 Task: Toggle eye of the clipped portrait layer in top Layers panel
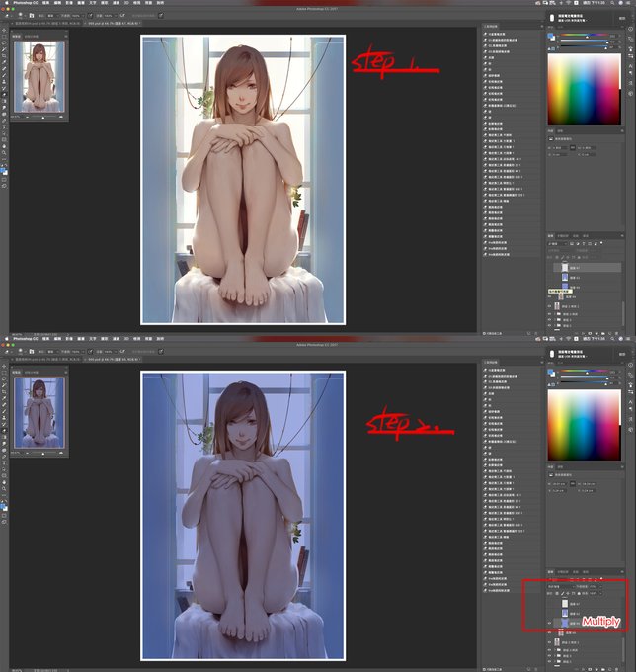(x=549, y=296)
